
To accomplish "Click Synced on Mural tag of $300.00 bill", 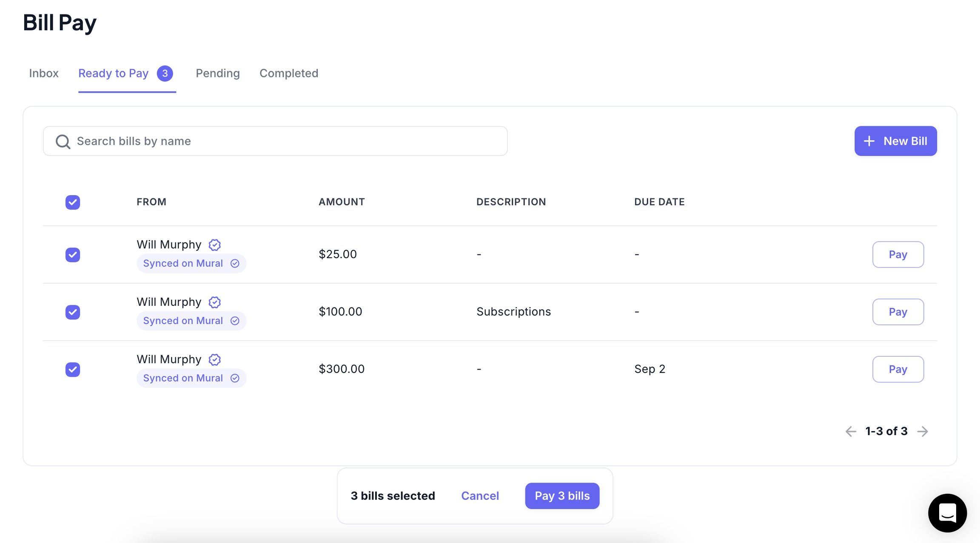I will click(191, 378).
